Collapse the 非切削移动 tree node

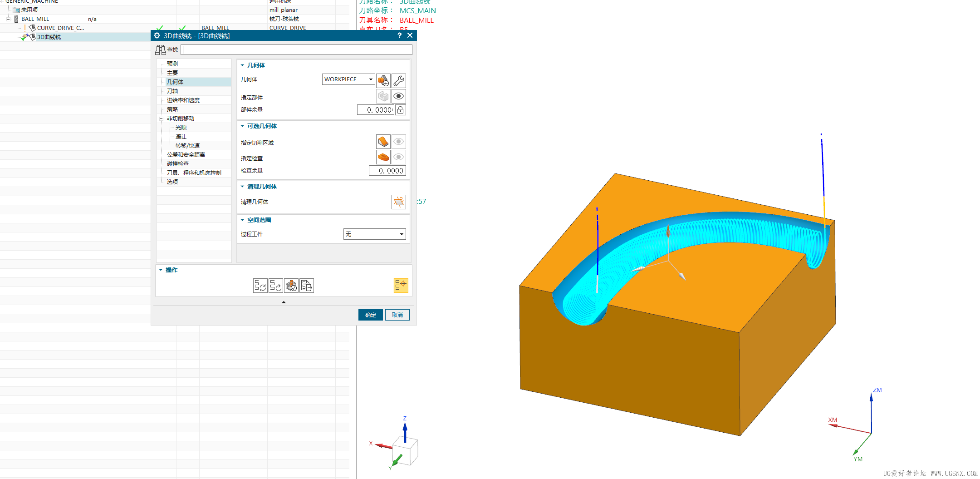click(x=161, y=119)
